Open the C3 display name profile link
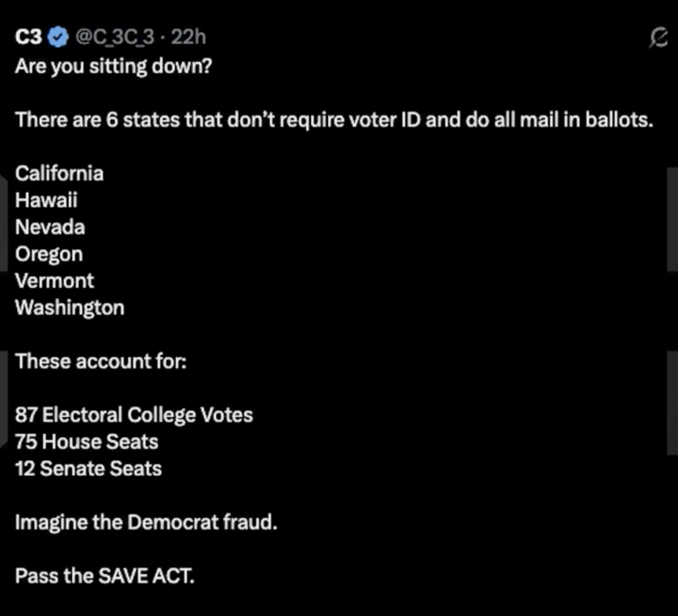 coord(29,37)
